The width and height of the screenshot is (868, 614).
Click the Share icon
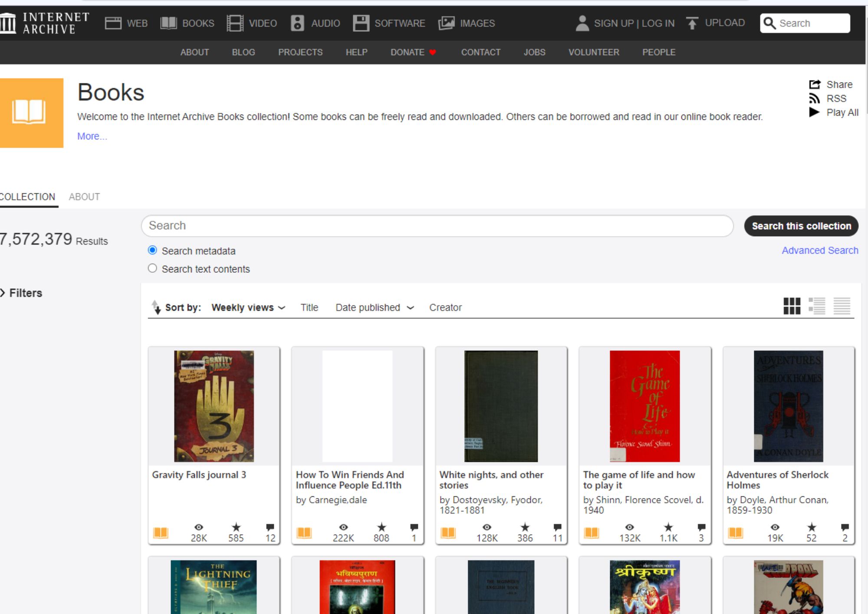pos(815,84)
